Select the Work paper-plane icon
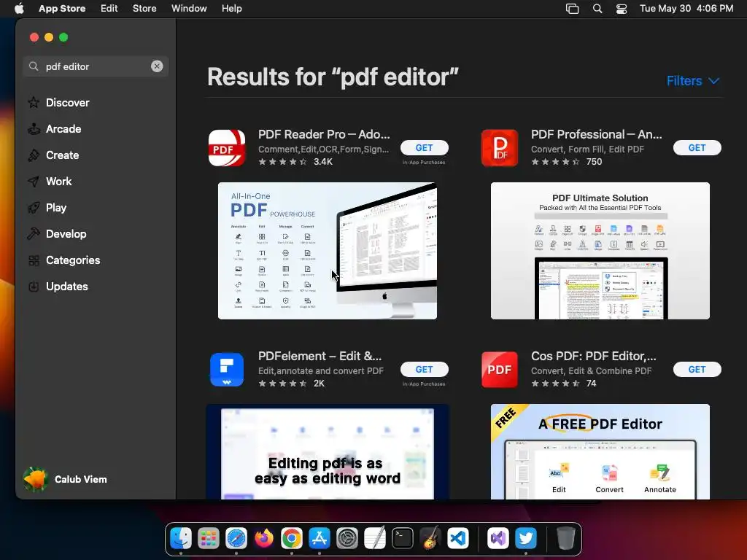 [34, 181]
